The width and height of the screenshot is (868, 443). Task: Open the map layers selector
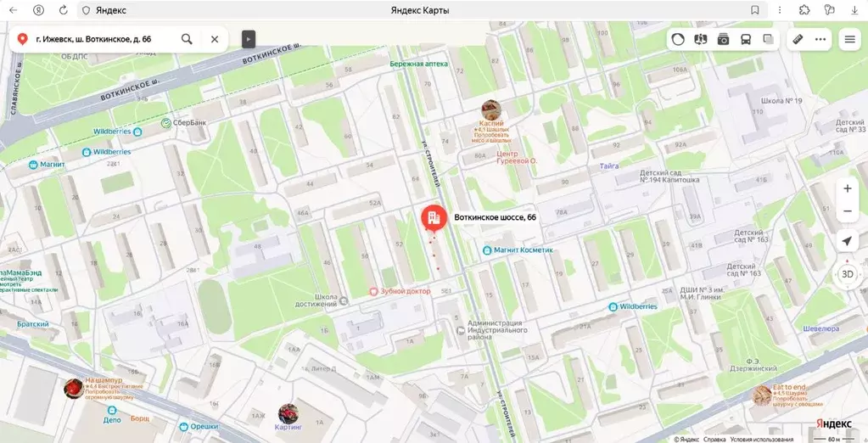tap(768, 39)
